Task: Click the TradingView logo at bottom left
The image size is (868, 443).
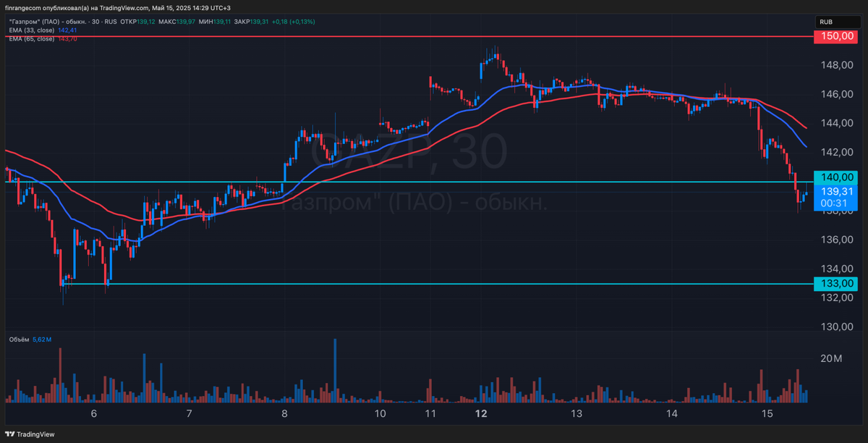Action: (x=30, y=434)
